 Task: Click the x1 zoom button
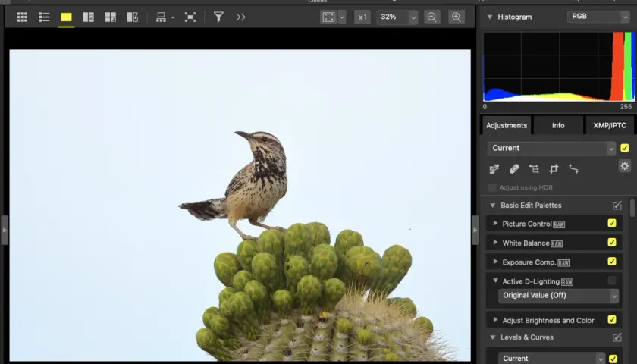tap(362, 17)
